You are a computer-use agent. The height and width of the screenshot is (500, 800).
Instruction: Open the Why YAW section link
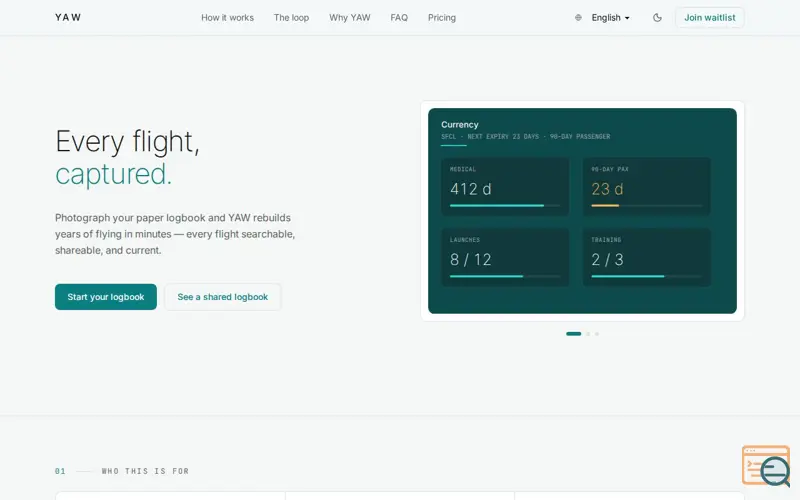pyautogui.click(x=349, y=18)
